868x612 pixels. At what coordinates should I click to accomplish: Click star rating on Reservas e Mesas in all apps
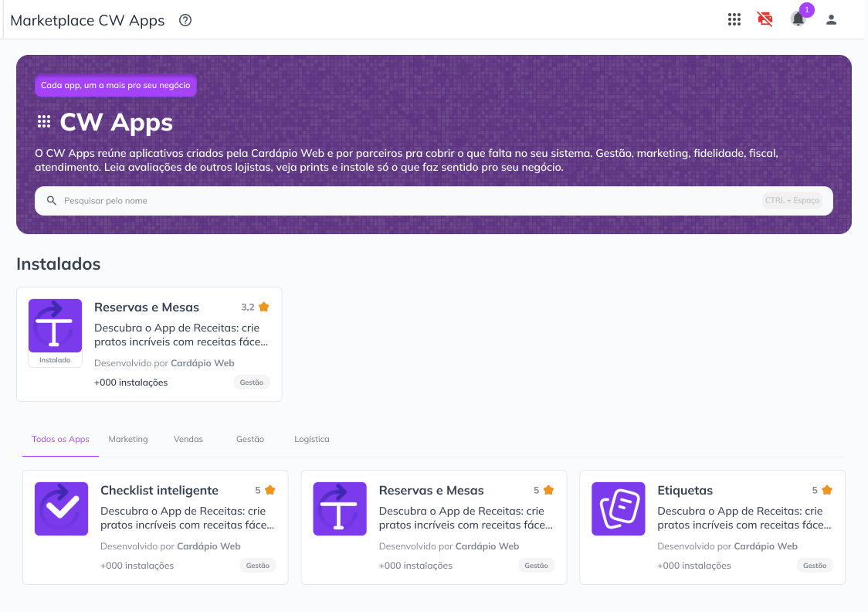[548, 490]
